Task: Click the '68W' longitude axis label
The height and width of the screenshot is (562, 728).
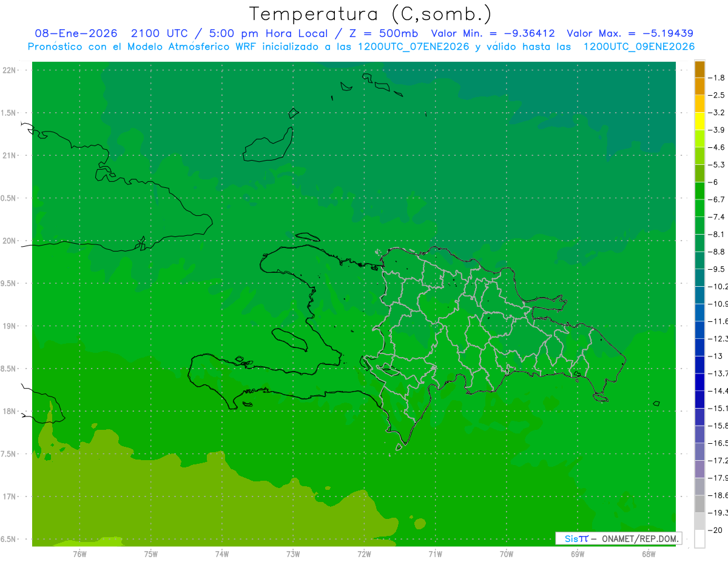Action: 649,554
